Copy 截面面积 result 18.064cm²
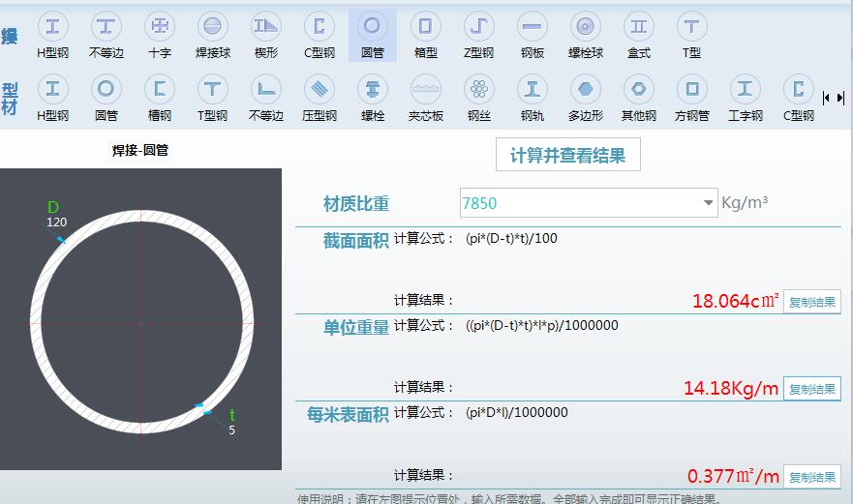 811,302
